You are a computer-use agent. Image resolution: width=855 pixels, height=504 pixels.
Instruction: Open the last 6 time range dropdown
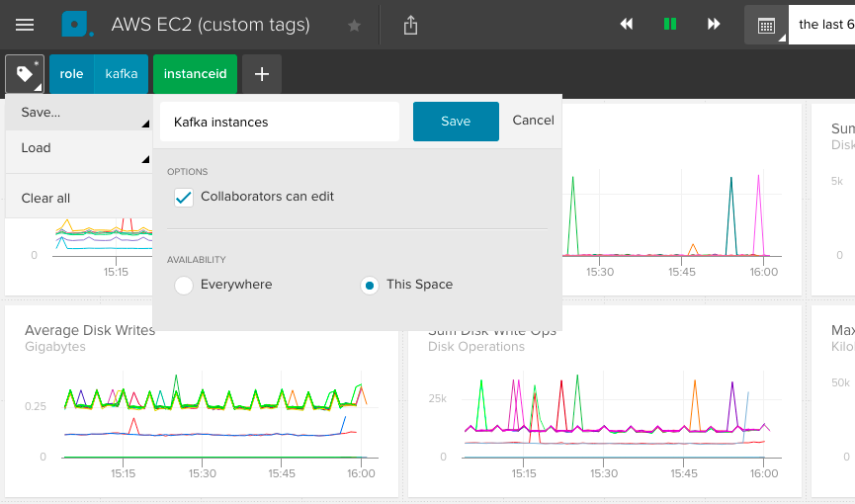pyautogui.click(x=822, y=25)
